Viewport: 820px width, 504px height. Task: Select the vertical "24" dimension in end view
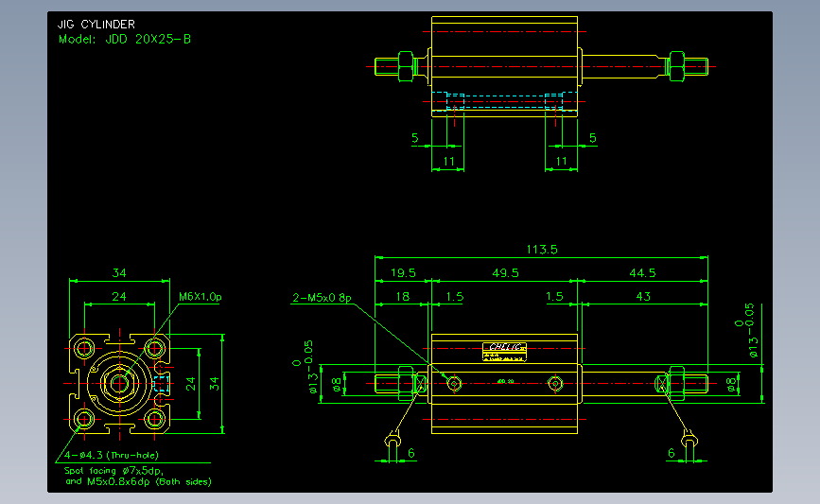tap(191, 384)
